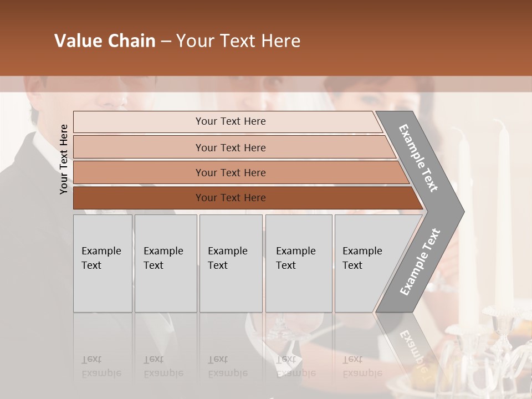
Task: Click the third "Example Text" gray box
Action: [231, 263]
